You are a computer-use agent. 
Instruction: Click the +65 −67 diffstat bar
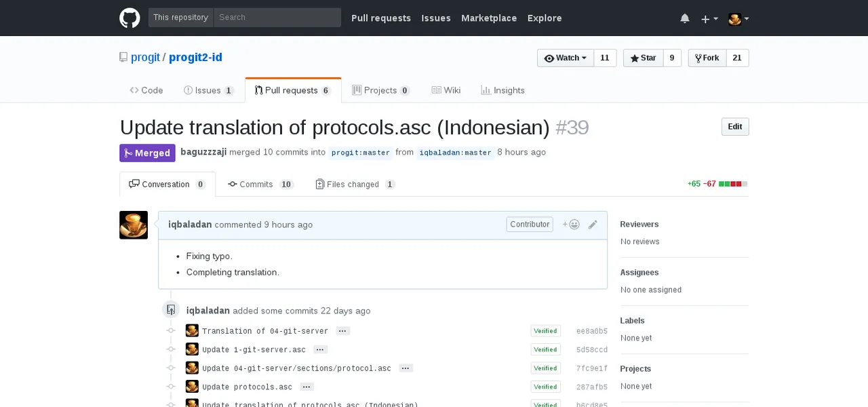717,184
